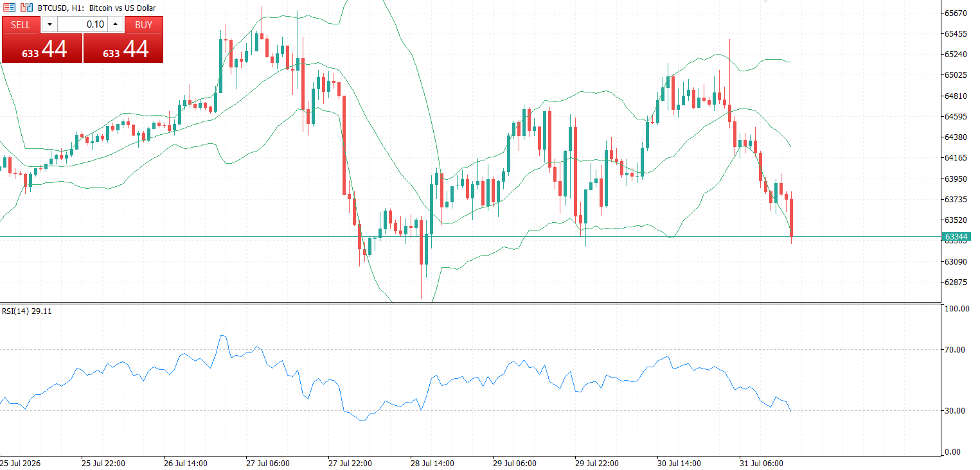The width and height of the screenshot is (980, 470).
Task: Click the 0.10 volume input field
Action: 82,24
